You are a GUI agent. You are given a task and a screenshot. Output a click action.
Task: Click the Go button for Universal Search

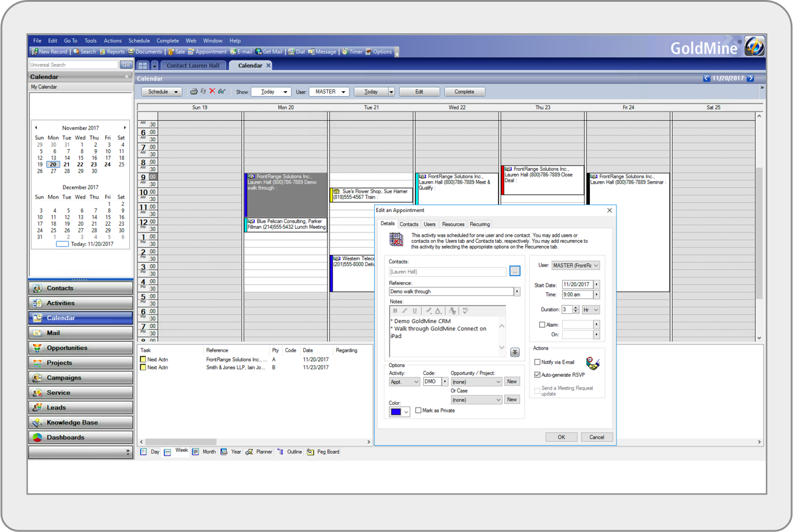click(126, 65)
